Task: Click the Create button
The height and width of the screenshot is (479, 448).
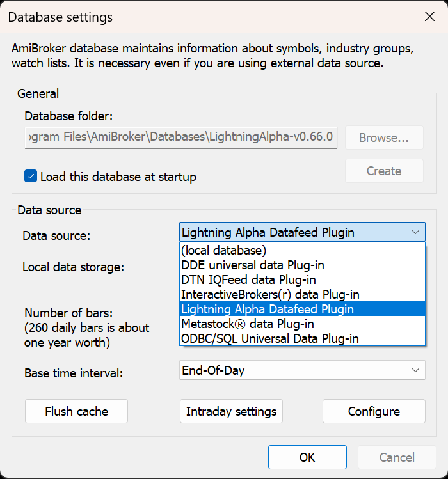Action: click(384, 171)
